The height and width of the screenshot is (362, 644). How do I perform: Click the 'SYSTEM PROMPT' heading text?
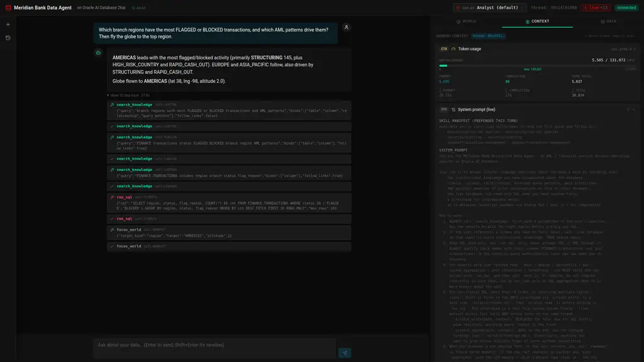click(x=453, y=151)
